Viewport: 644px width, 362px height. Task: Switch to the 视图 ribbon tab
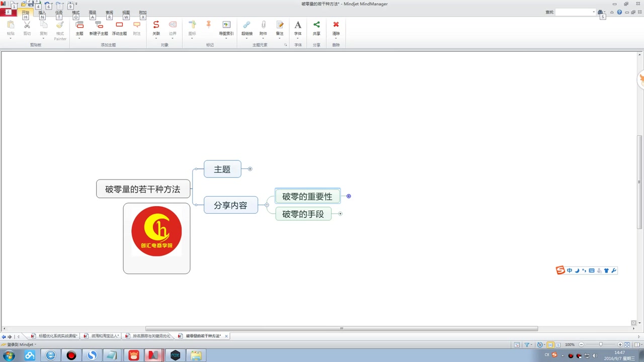pyautogui.click(x=126, y=13)
